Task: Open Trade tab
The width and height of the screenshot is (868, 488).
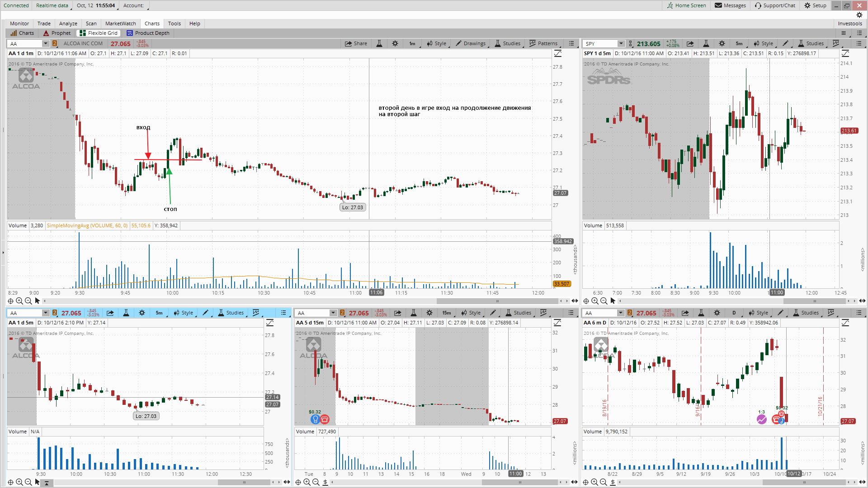Action: 44,23
